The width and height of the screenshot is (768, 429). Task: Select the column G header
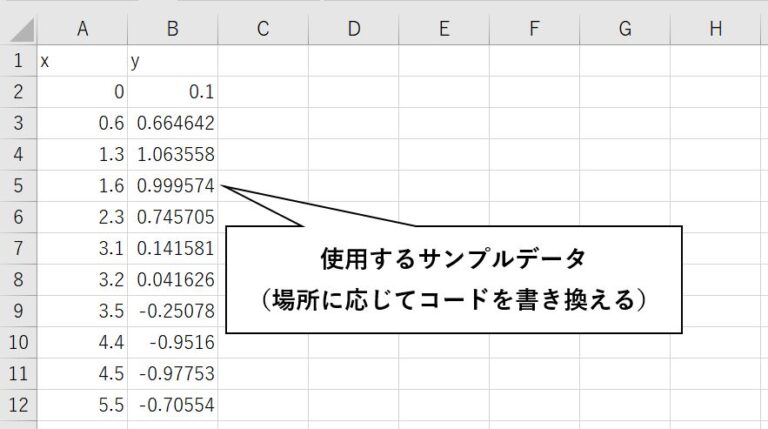(x=624, y=29)
